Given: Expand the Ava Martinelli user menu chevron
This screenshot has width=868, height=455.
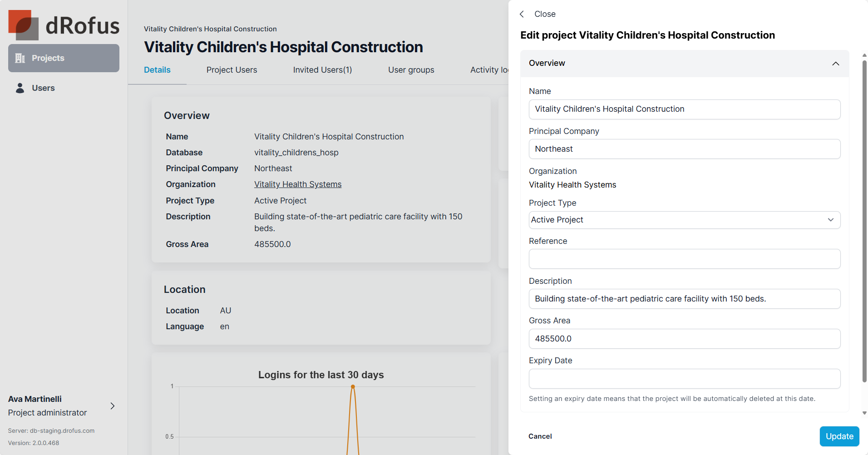Looking at the screenshot, I should 113,406.
